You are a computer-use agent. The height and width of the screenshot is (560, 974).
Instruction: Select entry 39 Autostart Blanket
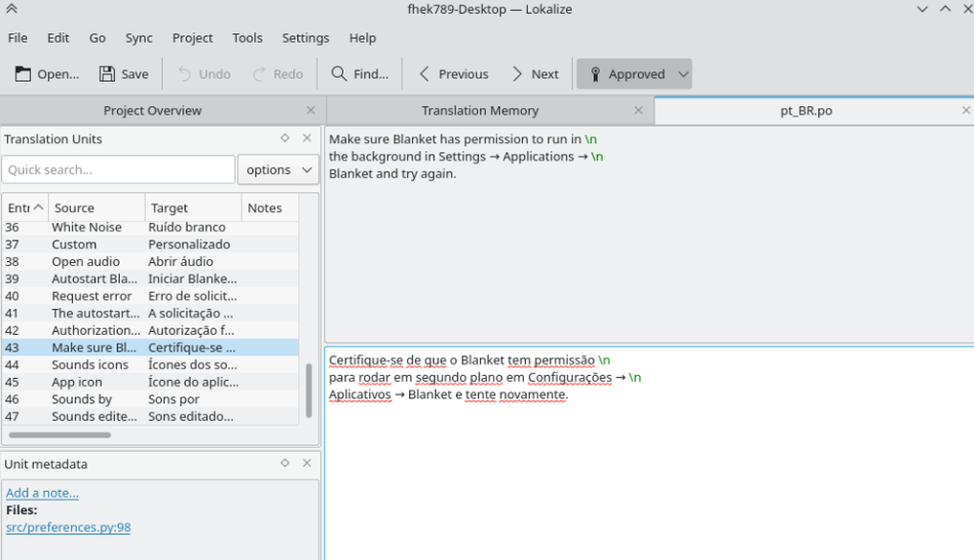click(x=150, y=279)
